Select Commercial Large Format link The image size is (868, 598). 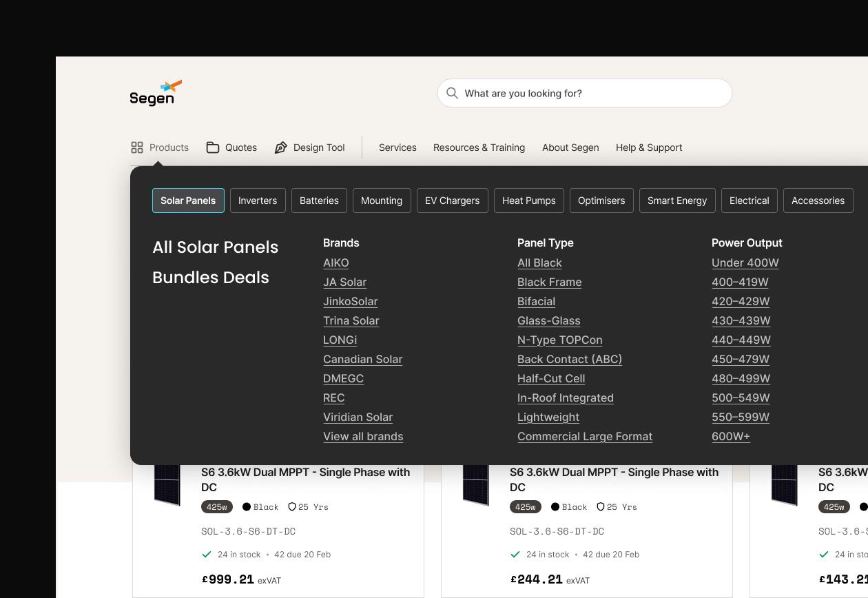click(585, 436)
